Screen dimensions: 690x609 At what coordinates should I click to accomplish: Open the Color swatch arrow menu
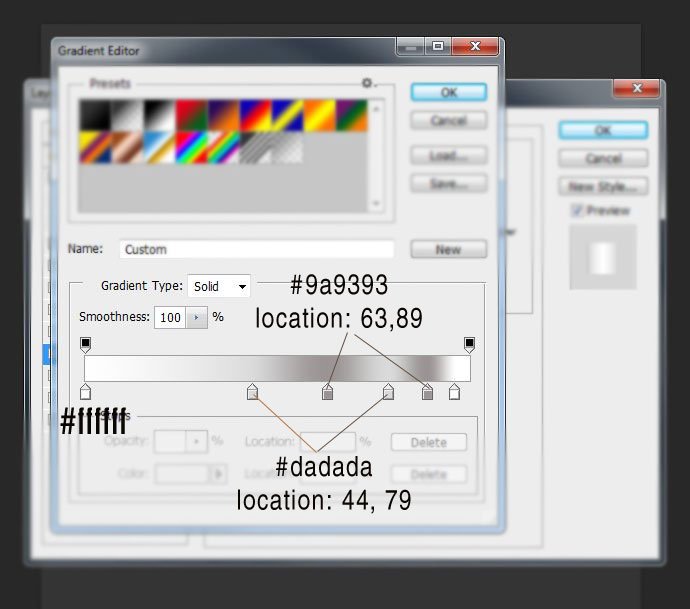218,474
